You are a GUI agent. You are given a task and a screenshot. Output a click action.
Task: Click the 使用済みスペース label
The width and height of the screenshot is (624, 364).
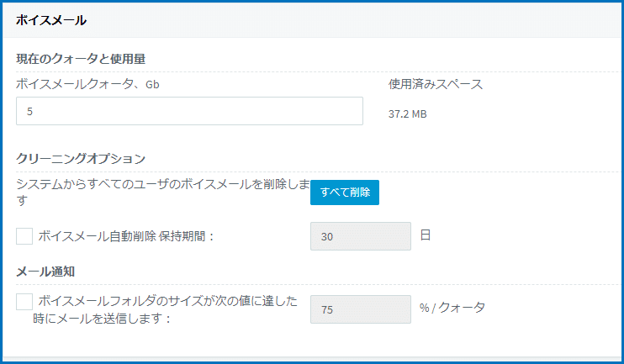[436, 84]
